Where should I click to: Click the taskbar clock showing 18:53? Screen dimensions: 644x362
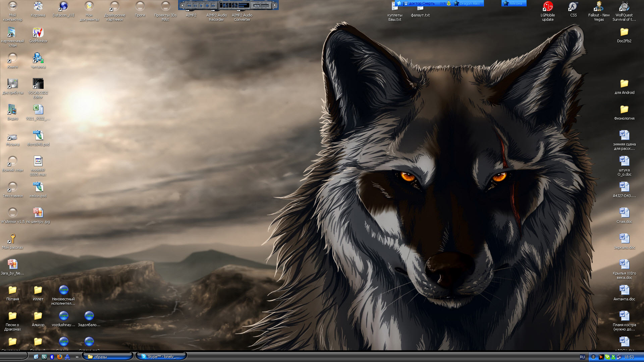[629, 357]
